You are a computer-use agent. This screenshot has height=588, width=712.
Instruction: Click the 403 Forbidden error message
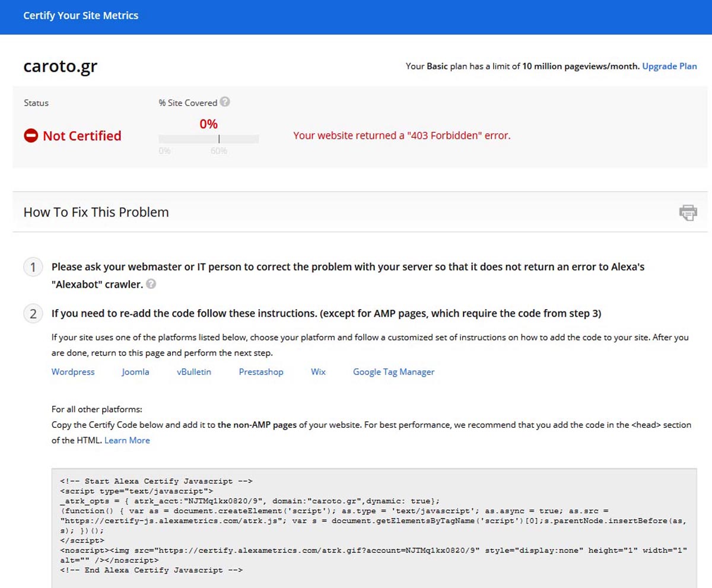[x=402, y=136]
